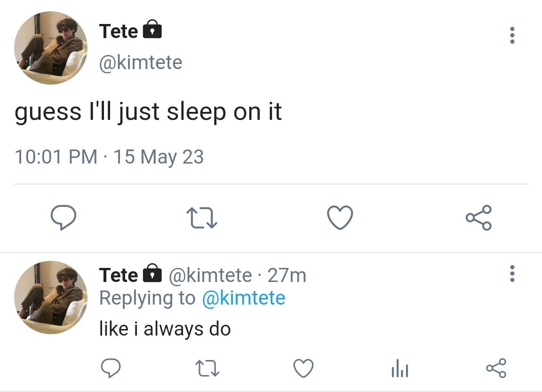Reply to the main tweet via comment icon
Image resolution: width=542 pixels, height=392 pixels.
click(x=63, y=217)
